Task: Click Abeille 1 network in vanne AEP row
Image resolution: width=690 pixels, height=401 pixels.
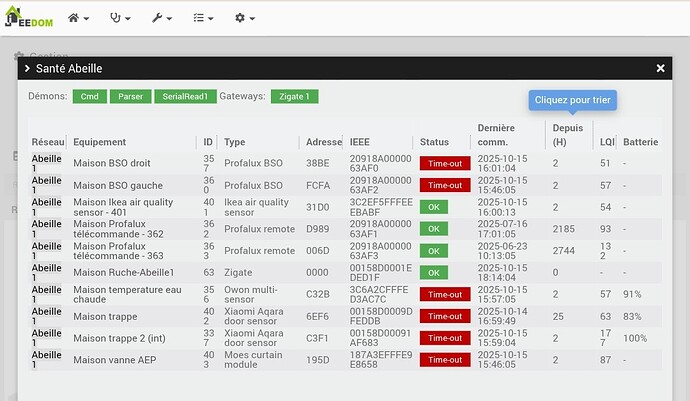Action: [46, 360]
